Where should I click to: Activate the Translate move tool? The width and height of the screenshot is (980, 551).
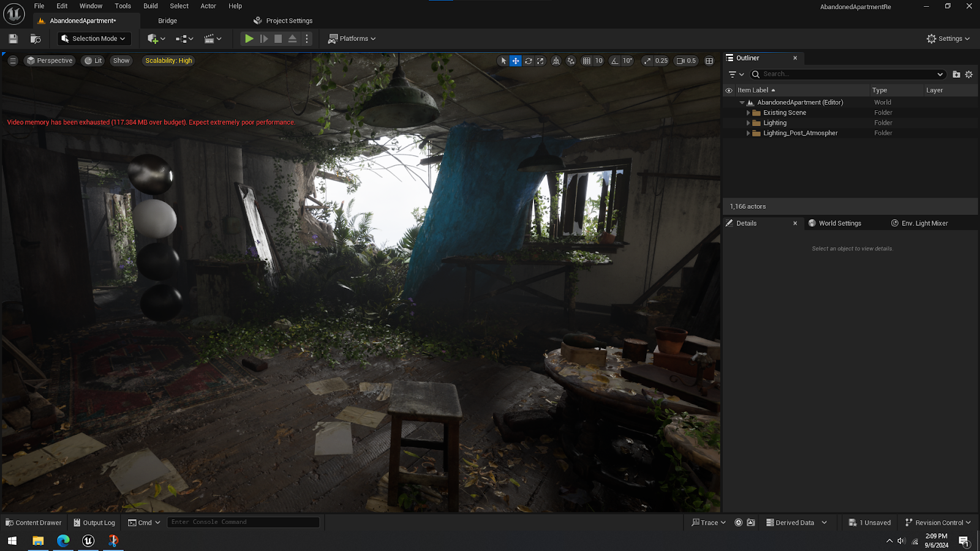[x=516, y=61]
